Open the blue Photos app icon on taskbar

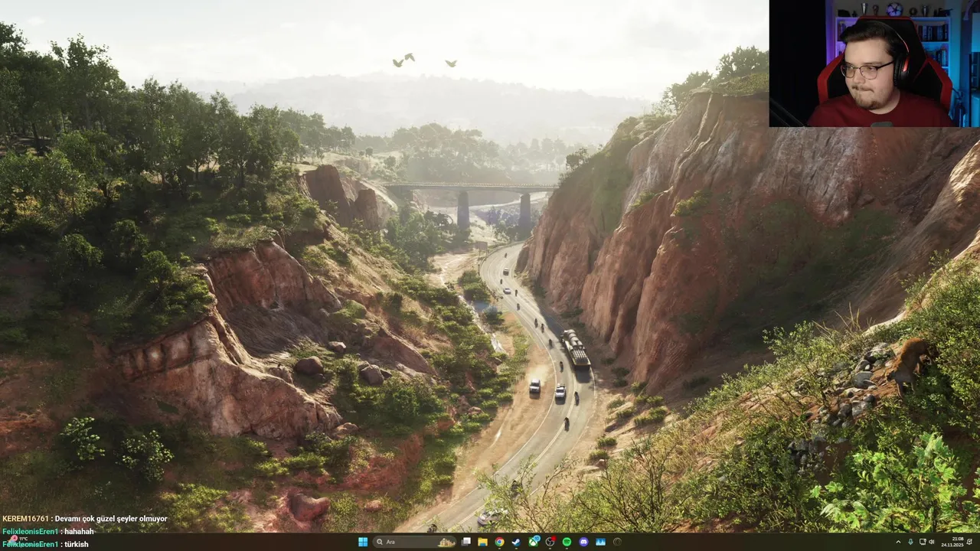pos(600,542)
